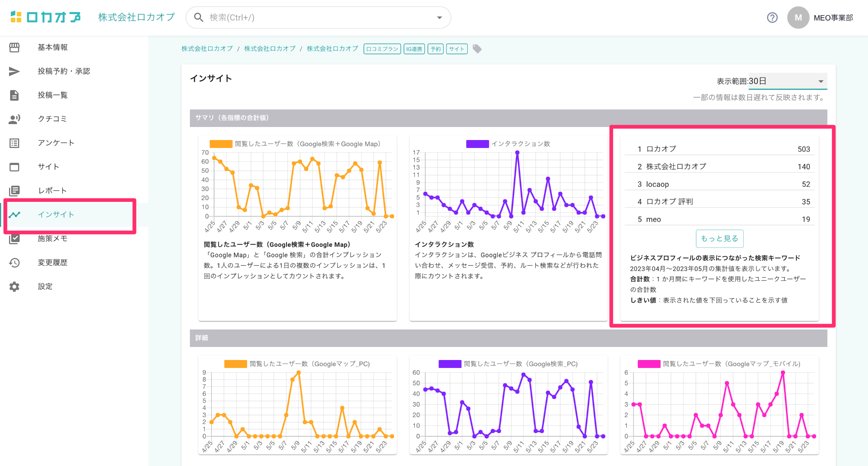Click the アンケート list icon
The width and height of the screenshot is (868, 466).
pyautogui.click(x=14, y=143)
